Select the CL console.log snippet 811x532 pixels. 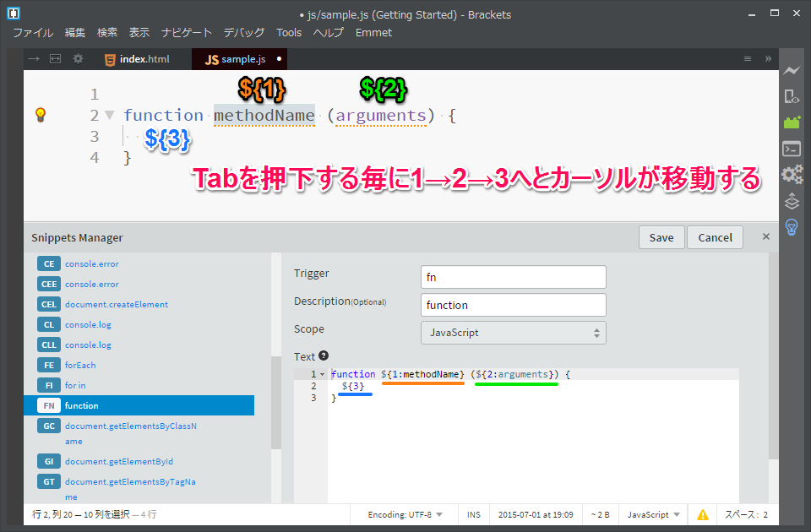click(139, 324)
